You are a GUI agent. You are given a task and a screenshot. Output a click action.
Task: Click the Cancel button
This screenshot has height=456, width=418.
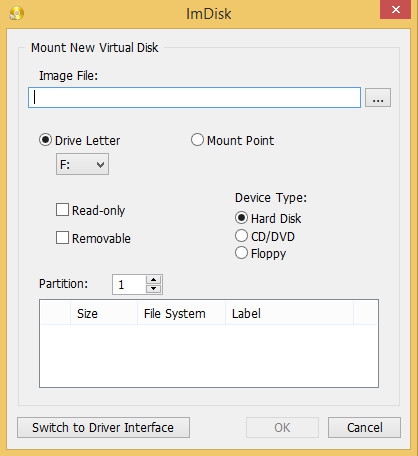coord(364,428)
